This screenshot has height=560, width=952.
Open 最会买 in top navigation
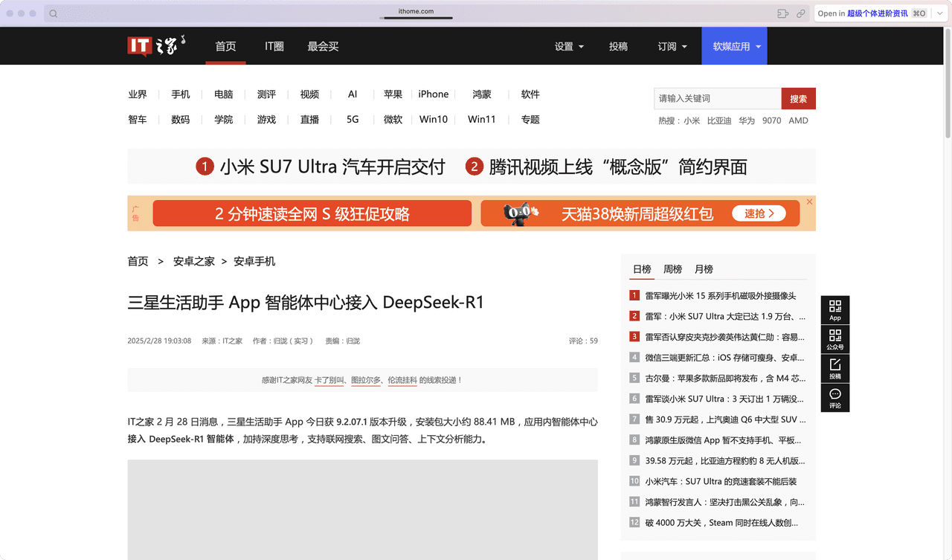323,46
